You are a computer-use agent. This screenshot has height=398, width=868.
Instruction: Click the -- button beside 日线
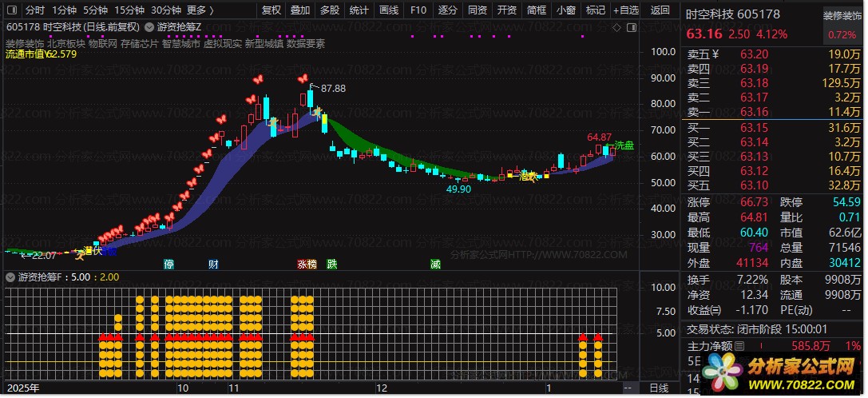[x=627, y=388]
